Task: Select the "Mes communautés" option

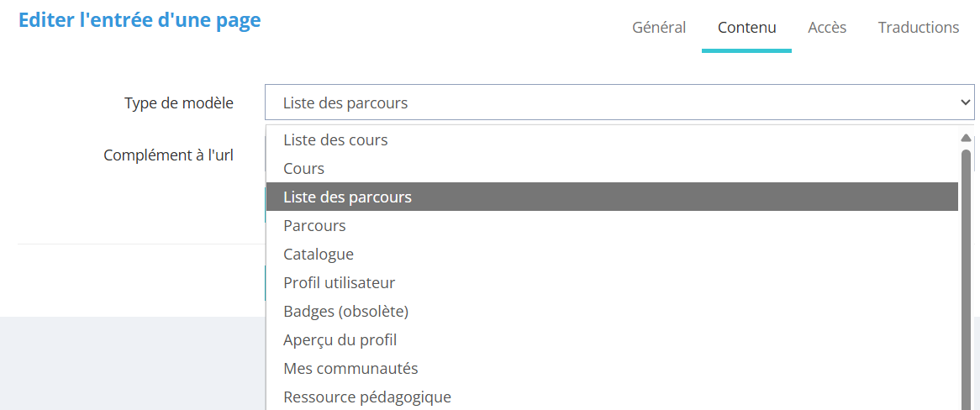Action: coord(350,369)
